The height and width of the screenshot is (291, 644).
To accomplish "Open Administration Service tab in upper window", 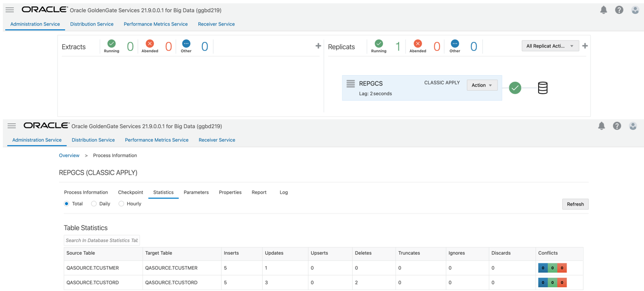I will pos(35,24).
